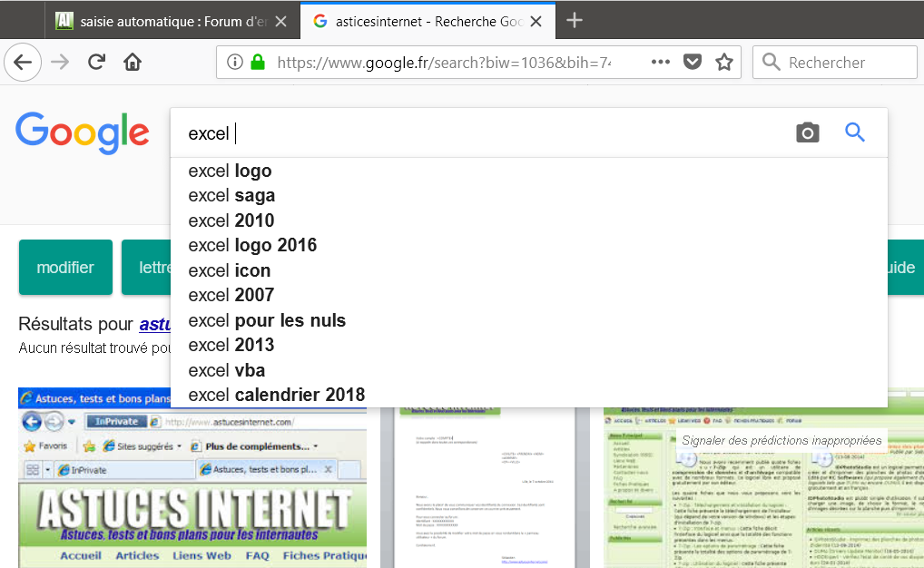This screenshot has height=568, width=924.
Task: Pick suggestion excel vba
Action: pyautogui.click(x=528, y=370)
